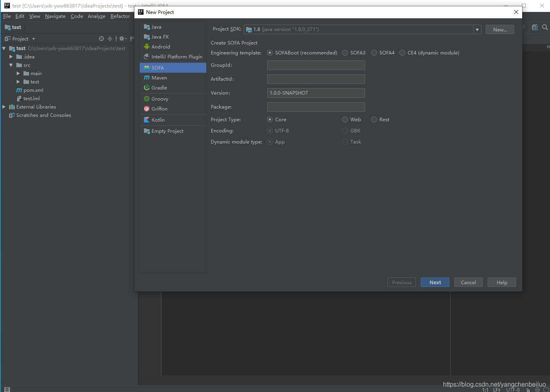This screenshot has height=392, width=550.
Task: Open the File menu
Action: pyautogui.click(x=7, y=16)
